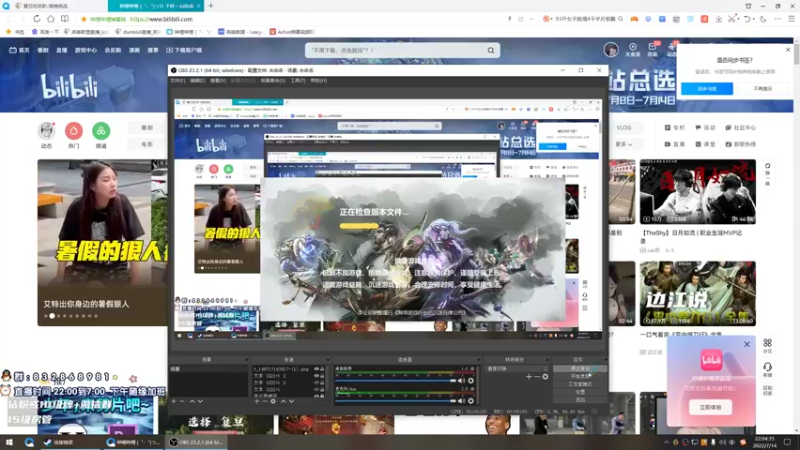Add a new scene in OBS Scenes panel
800x450 pixels.
(x=173, y=402)
